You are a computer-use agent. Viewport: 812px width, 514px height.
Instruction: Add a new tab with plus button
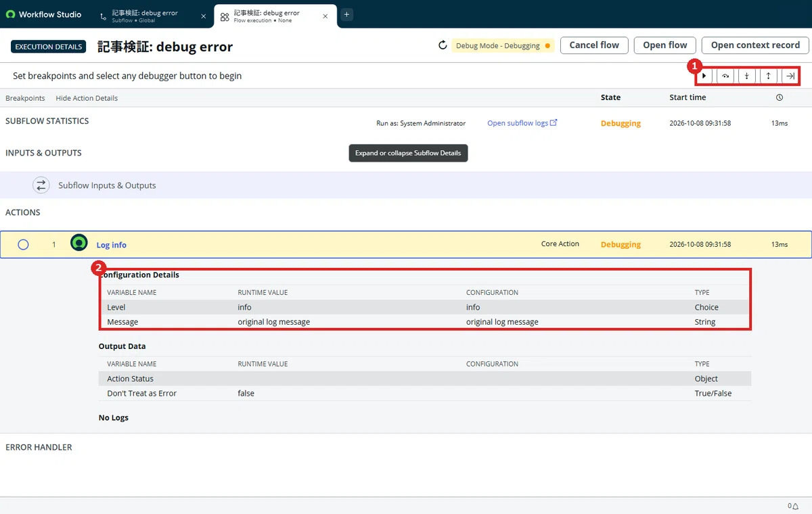[346, 14]
